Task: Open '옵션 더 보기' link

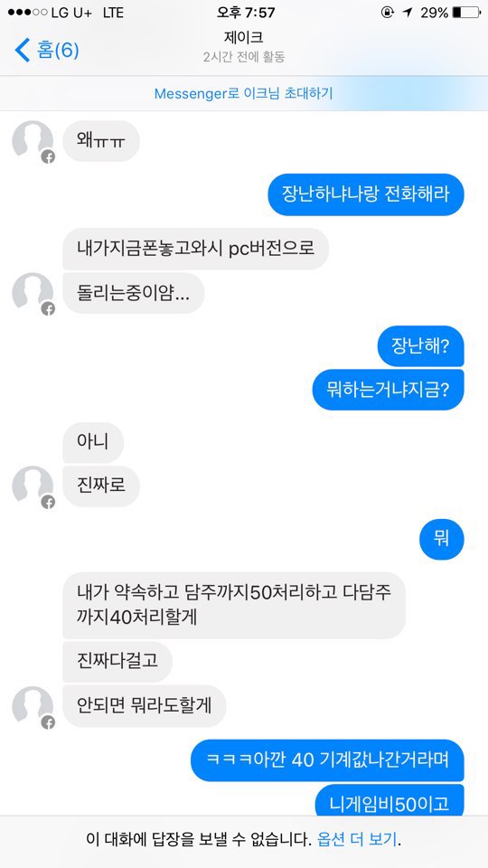Action: [358, 839]
